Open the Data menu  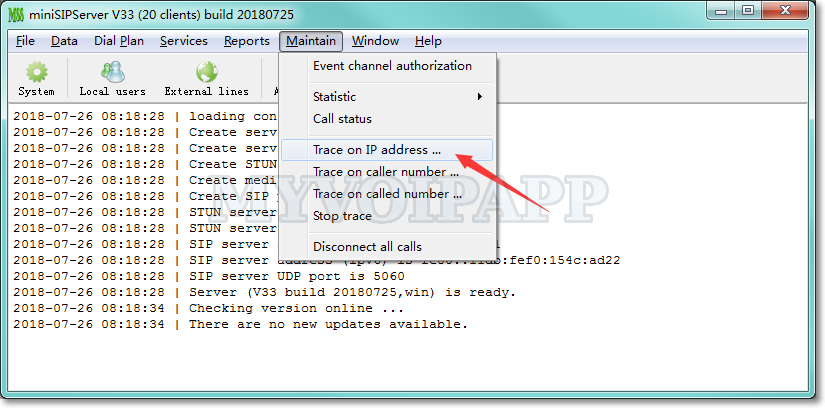coord(64,41)
